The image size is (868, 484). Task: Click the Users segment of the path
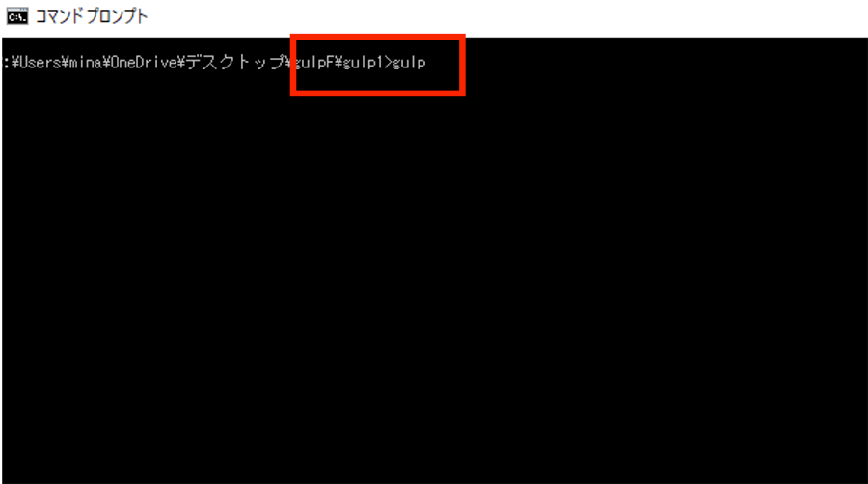pos(41,63)
